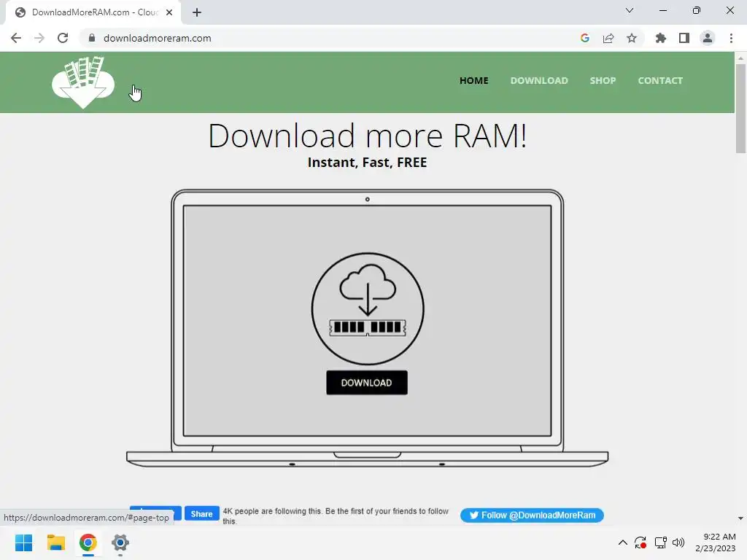
Task: Click the volume speaker tray icon
Action: tap(678, 542)
